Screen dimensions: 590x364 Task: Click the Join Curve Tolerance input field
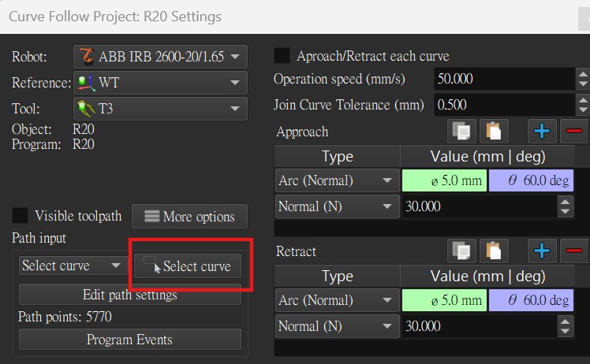505,105
